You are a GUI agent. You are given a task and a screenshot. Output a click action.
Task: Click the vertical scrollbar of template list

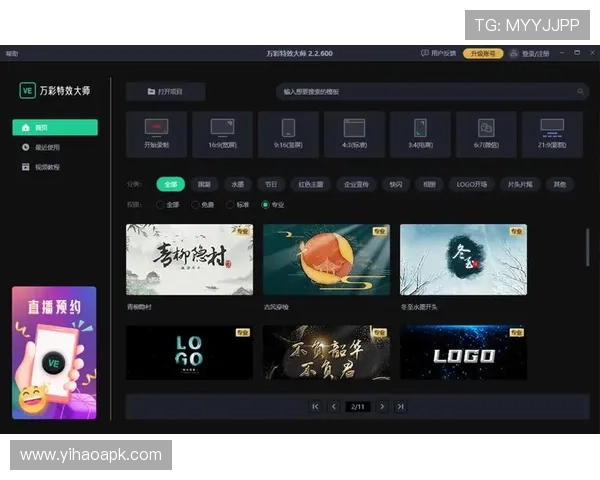coord(587,245)
